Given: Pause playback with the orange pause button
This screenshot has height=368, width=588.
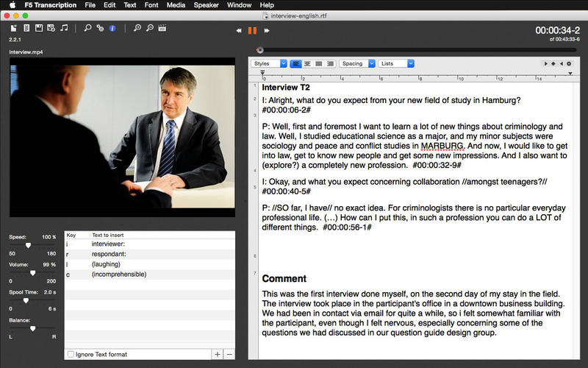Looking at the screenshot, I should (252, 30).
